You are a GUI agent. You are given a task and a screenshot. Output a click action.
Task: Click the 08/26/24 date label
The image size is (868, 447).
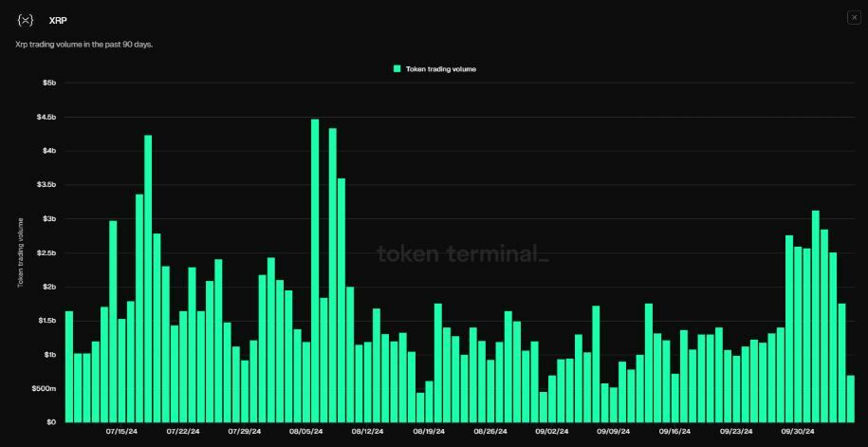490,431
